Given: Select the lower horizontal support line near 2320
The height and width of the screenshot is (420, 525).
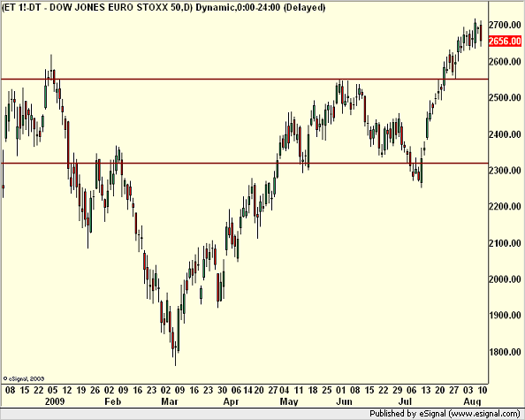Looking at the screenshot, I should (x=245, y=164).
